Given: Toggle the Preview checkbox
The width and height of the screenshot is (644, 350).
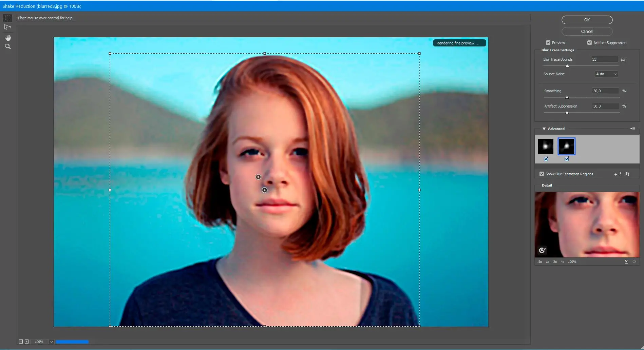Looking at the screenshot, I should [548, 43].
